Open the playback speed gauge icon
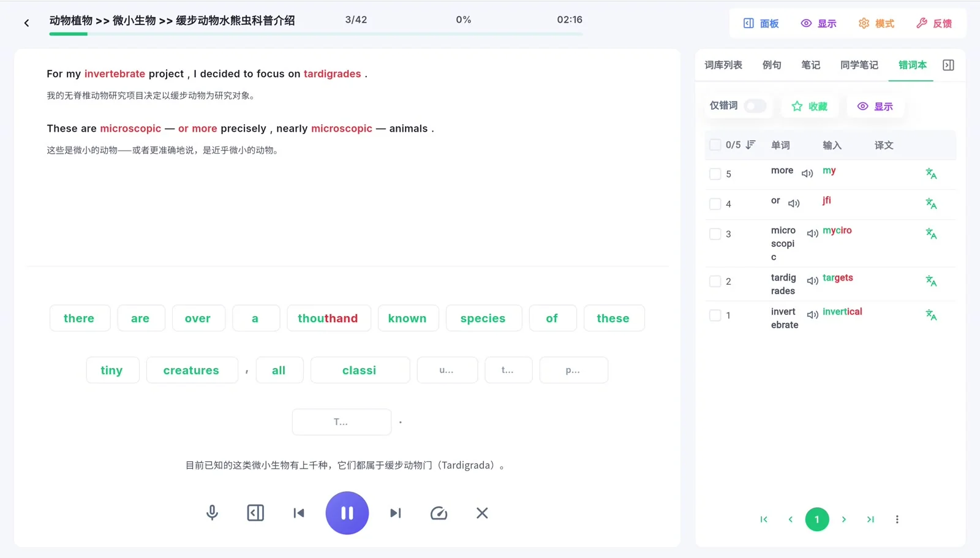Screen dimensions: 980x558 click(x=439, y=513)
